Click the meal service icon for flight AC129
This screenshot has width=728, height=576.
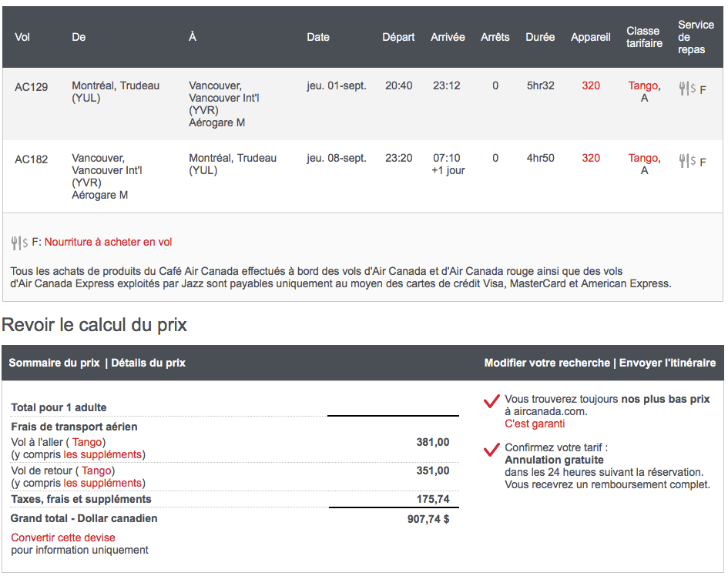[687, 89]
